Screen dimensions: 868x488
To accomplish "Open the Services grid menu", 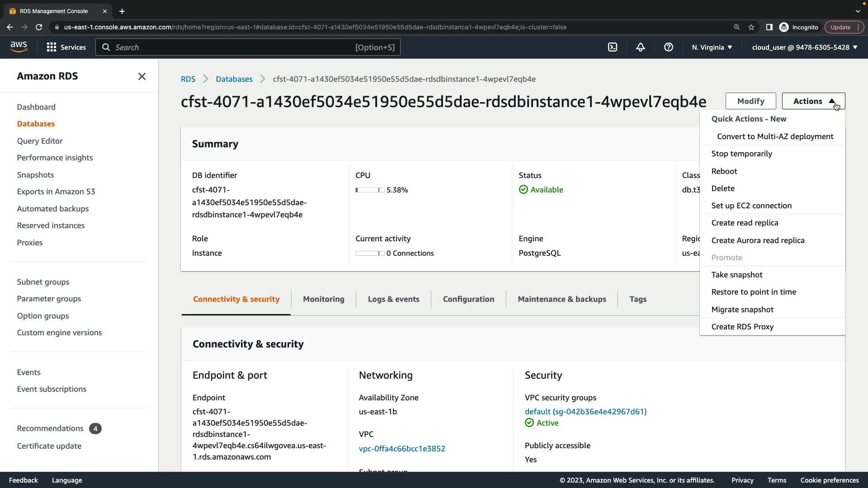I will (x=66, y=47).
